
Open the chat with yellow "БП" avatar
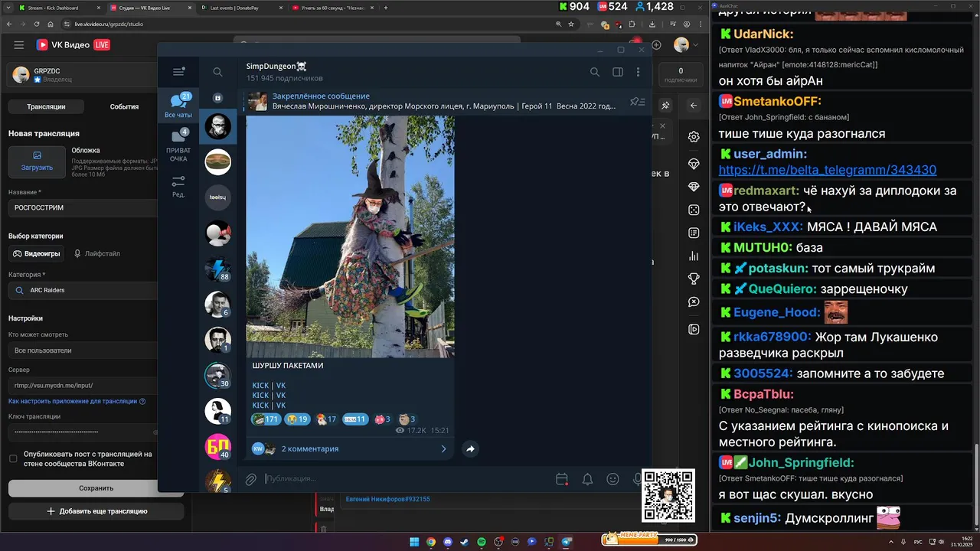(217, 446)
